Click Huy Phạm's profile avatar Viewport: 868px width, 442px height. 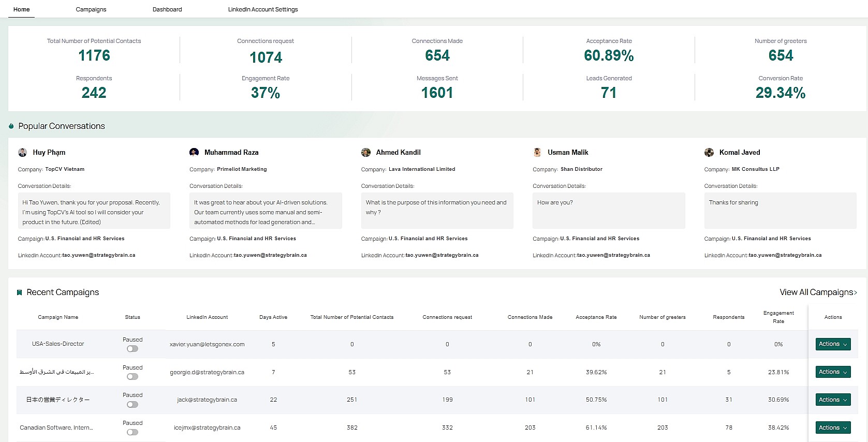pos(22,152)
